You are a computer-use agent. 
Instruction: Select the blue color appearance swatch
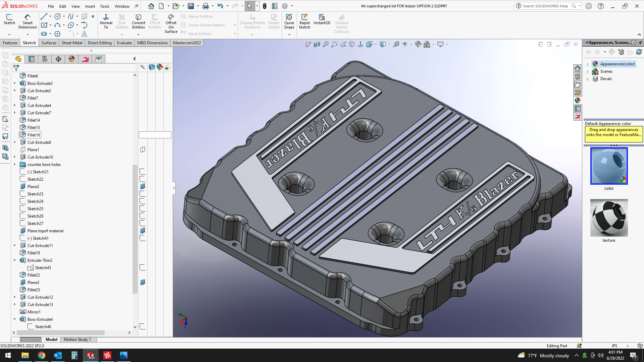609,166
